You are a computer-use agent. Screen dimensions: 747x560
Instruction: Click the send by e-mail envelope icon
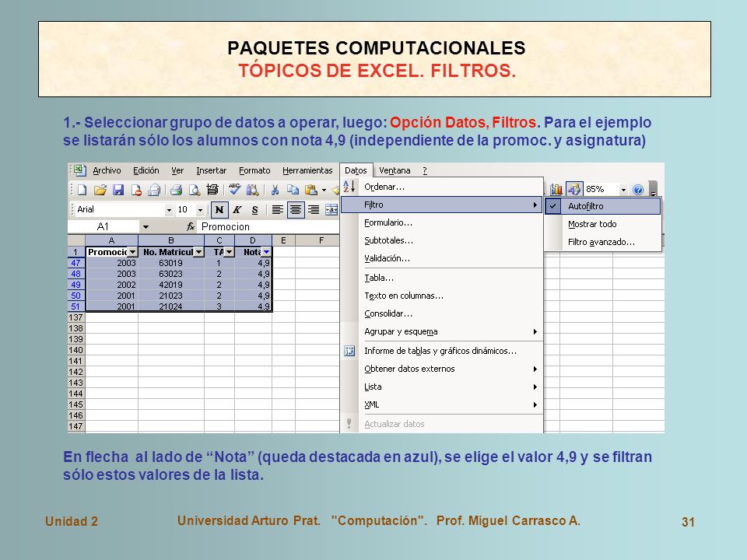[x=154, y=190]
